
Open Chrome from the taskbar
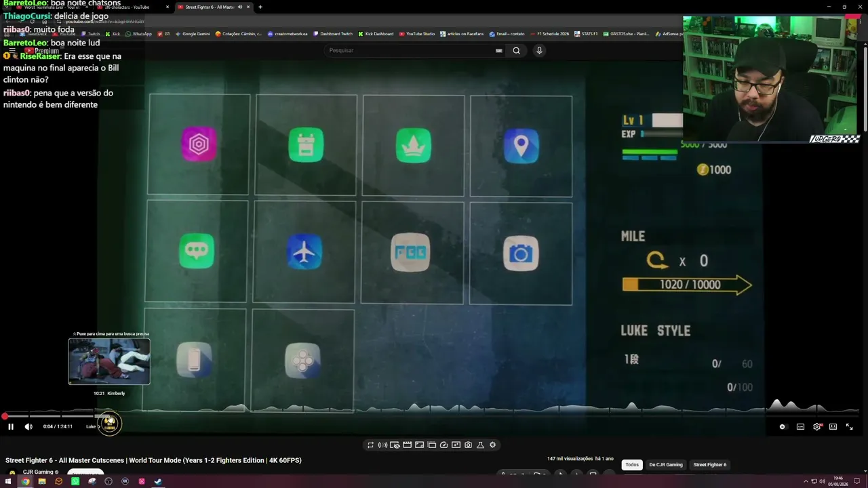(x=25, y=481)
